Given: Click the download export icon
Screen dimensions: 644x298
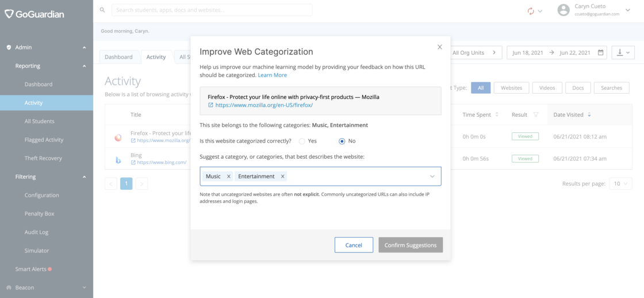Looking at the screenshot, I should tap(619, 52).
